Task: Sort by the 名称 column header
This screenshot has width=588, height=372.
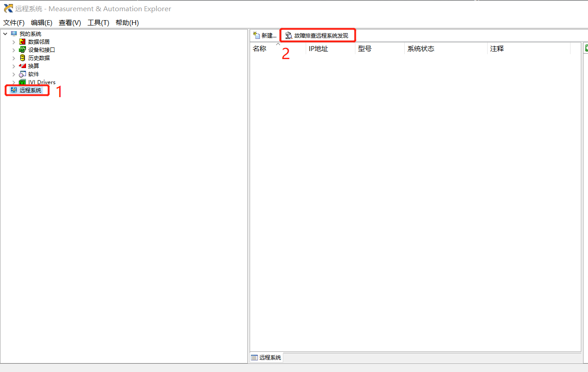Action: (x=278, y=49)
